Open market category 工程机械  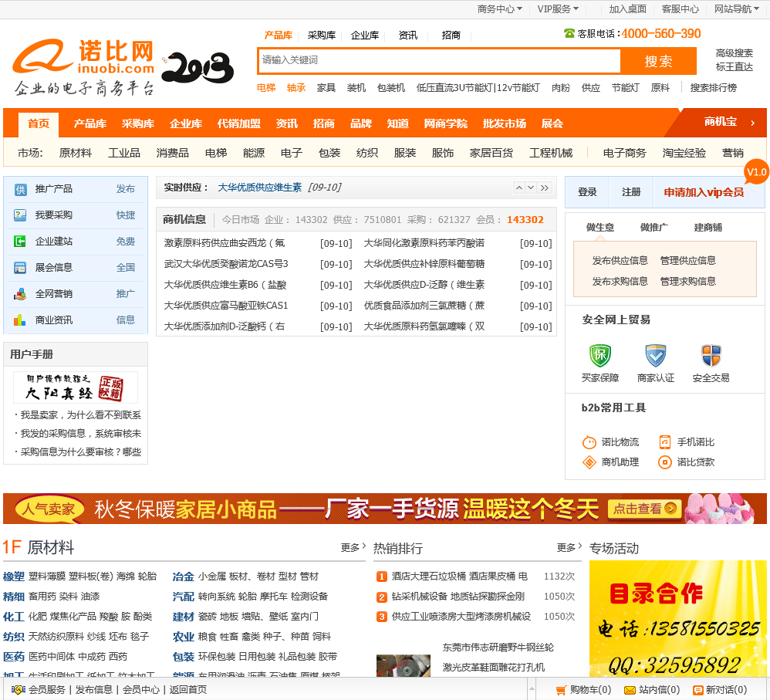click(x=551, y=153)
